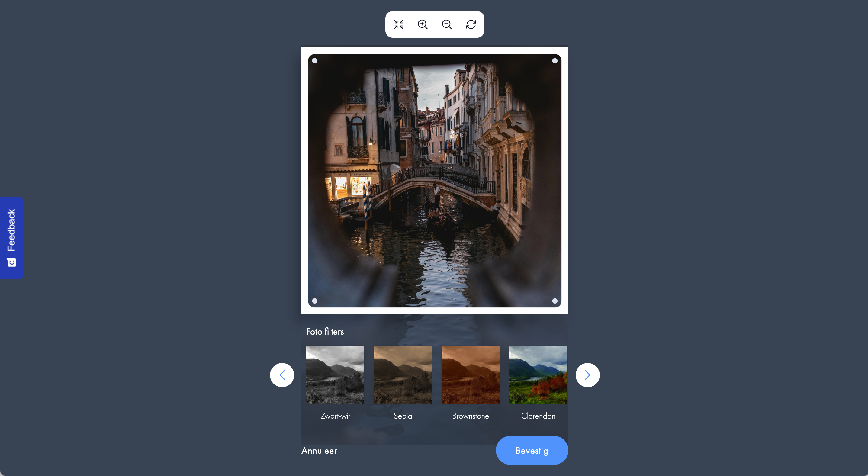Select the bottom-left crop corner handle
868x476 pixels.
pos(315,301)
